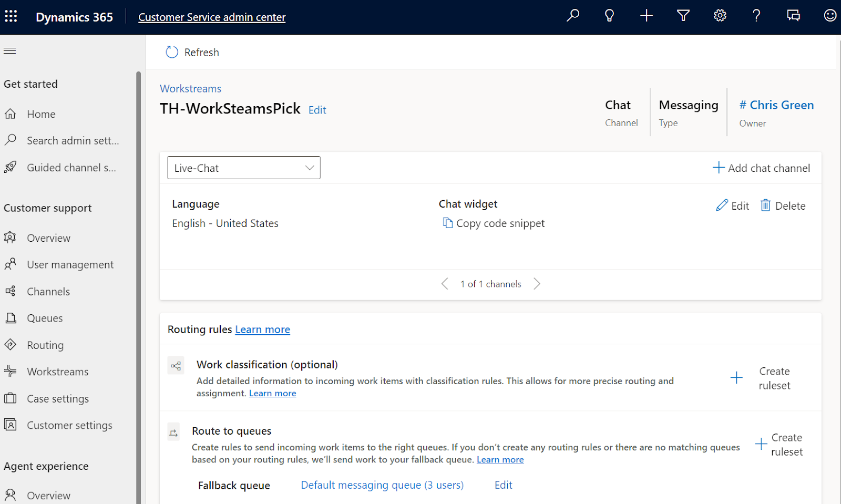Click plus icon for Route to queues ruleset

click(x=761, y=444)
